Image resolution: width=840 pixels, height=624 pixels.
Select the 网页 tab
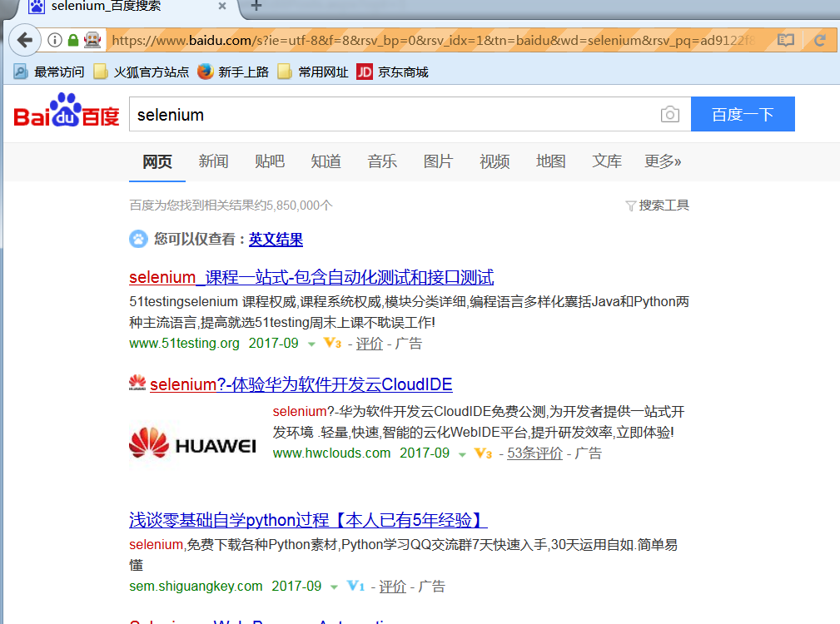(x=157, y=161)
